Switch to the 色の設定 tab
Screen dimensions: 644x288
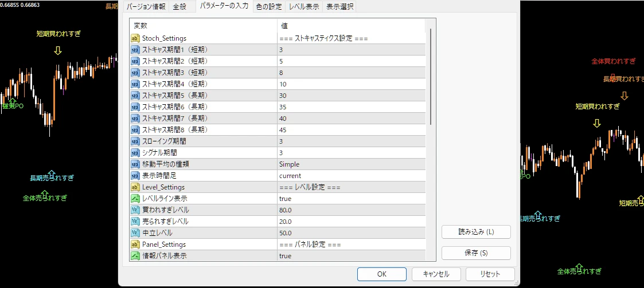(x=268, y=7)
